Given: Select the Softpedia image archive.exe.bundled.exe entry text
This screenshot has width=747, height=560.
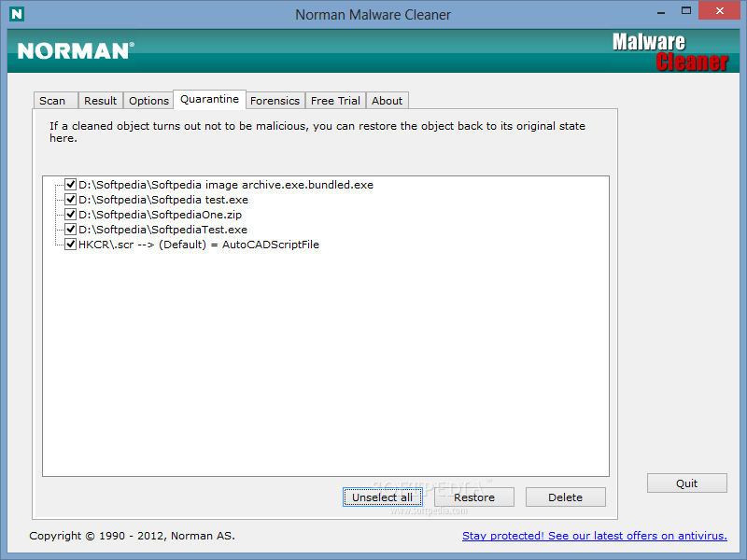Looking at the screenshot, I should tap(226, 185).
